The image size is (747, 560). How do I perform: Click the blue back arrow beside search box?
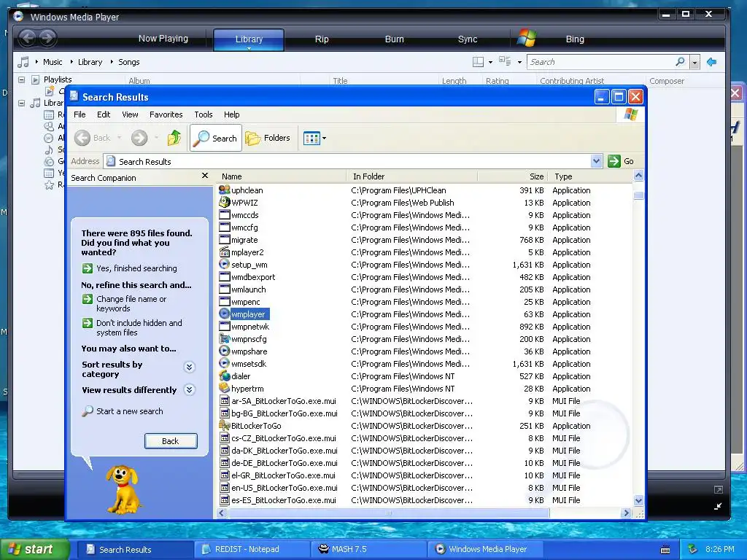click(x=712, y=62)
